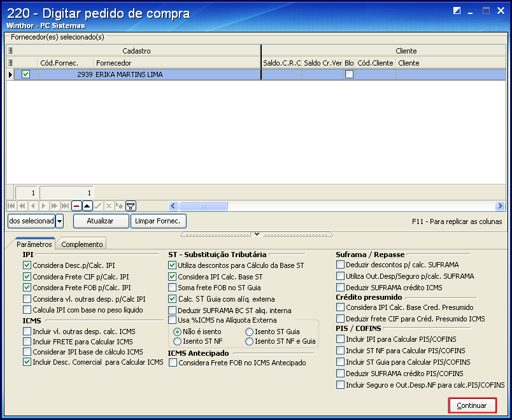This screenshot has height=420, width=512.
Task: Click the 'dos selecionad' split button
Action: [31, 221]
